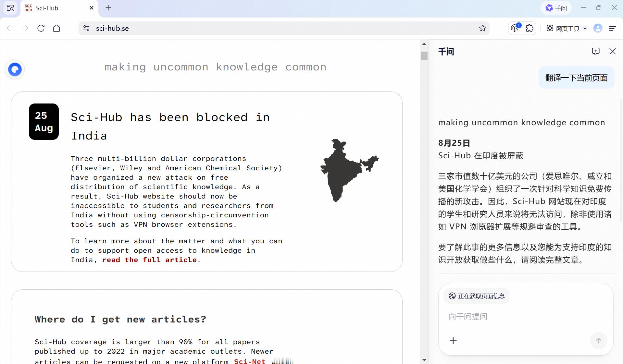Open the toolbar icon showing badge 1
This screenshot has width=623, height=364.
coord(515,28)
